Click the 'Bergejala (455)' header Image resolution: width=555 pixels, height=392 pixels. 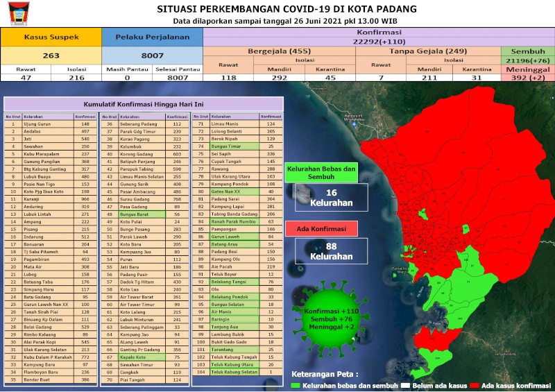tap(280, 51)
